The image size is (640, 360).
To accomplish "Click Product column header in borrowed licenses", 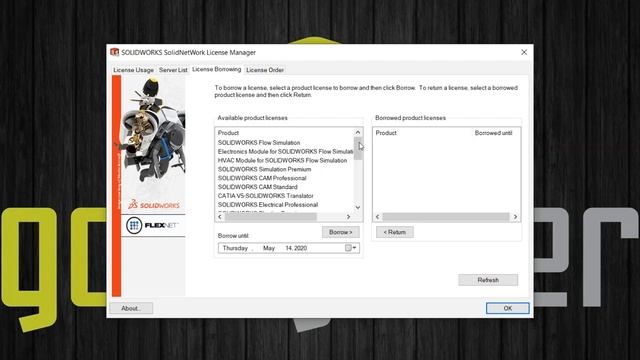I will click(x=386, y=133).
